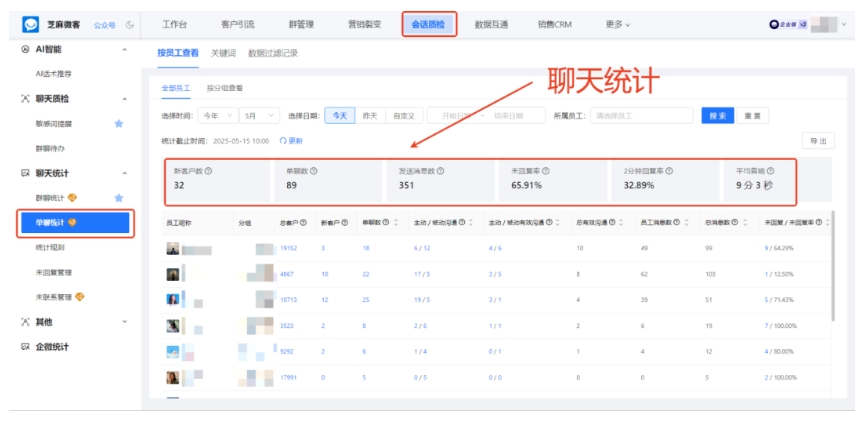Click the 企业微 badge icon in header
Screen dimensions: 864x422
point(775,25)
